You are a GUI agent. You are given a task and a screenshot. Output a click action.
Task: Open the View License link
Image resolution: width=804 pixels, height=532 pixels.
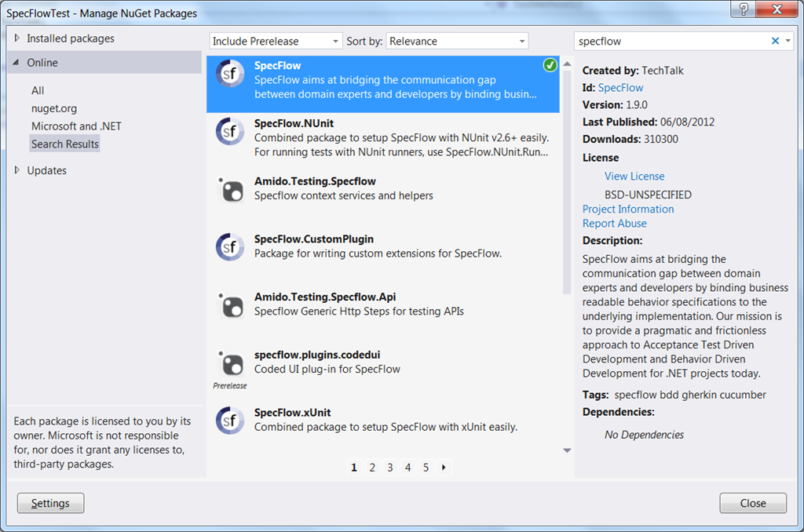pos(634,177)
